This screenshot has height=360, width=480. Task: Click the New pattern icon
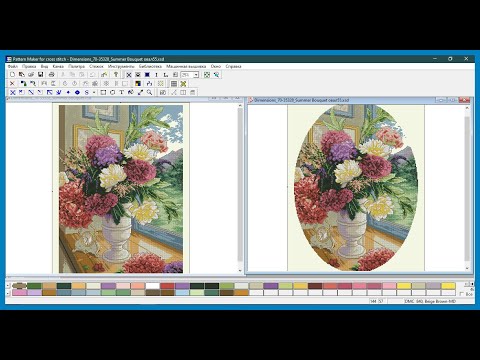(12, 75)
